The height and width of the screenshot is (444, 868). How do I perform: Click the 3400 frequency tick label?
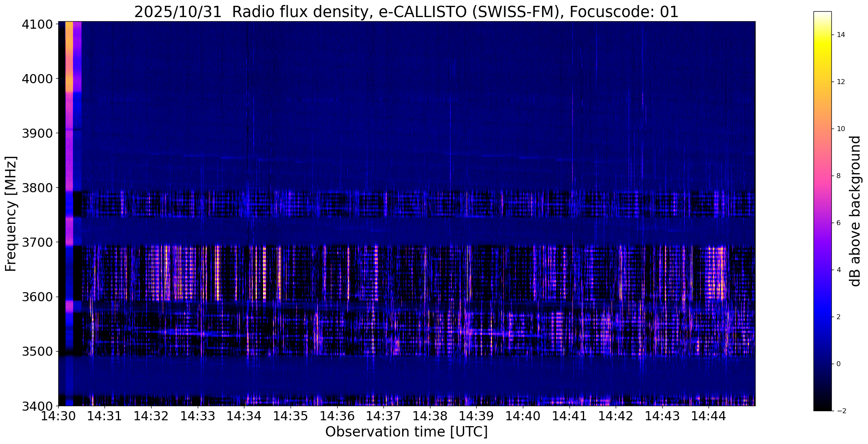(37, 406)
